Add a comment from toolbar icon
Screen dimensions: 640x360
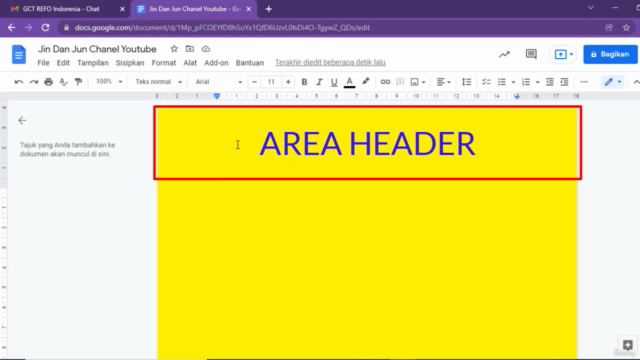pyautogui.click(x=400, y=82)
